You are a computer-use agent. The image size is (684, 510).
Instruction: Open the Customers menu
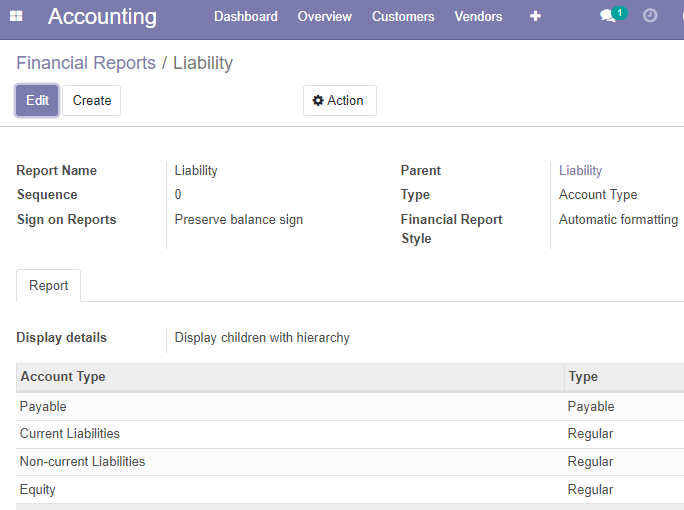pyautogui.click(x=403, y=17)
